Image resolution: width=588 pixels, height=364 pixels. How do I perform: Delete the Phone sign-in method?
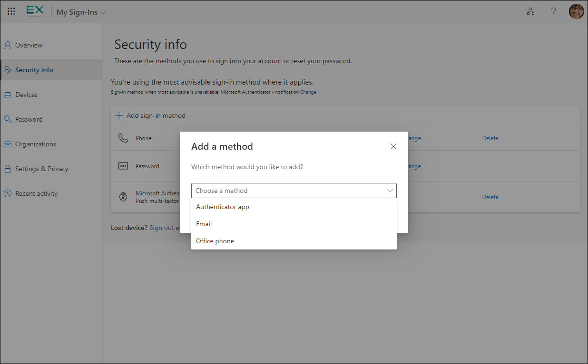coord(490,139)
